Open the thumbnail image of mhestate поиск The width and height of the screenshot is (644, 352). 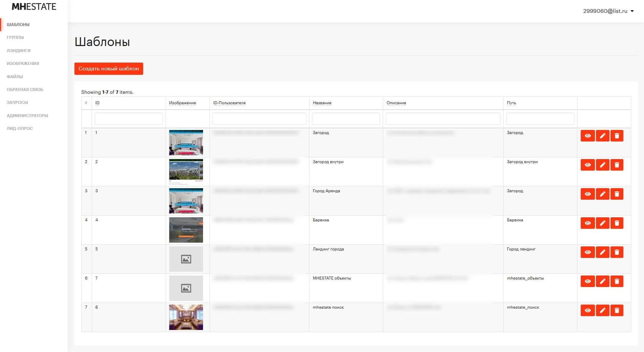[x=186, y=317]
